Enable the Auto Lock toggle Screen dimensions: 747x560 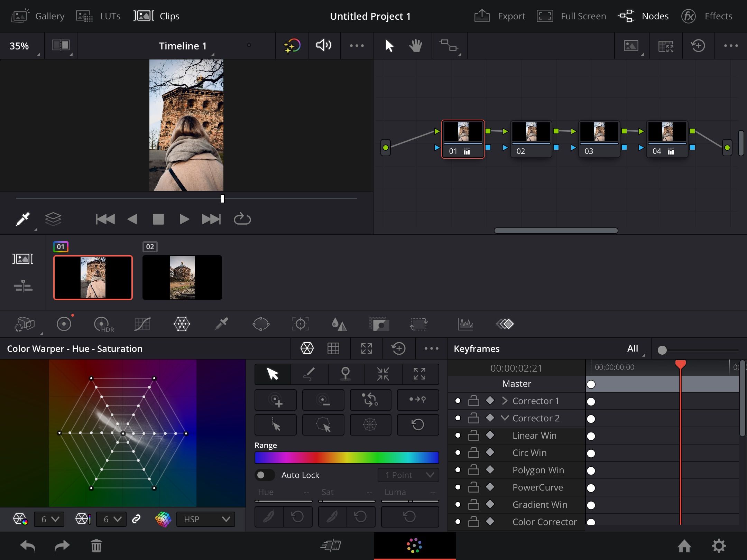265,475
